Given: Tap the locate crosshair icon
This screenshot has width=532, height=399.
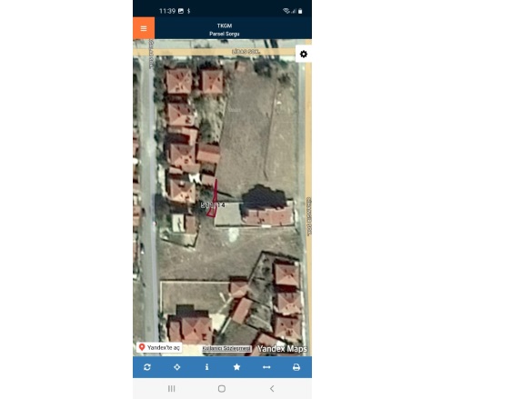Looking at the screenshot, I should coord(177,367).
